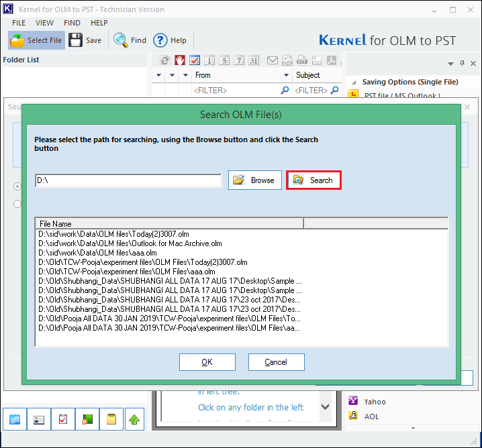Open the third column dropdown arrow

(x=185, y=75)
